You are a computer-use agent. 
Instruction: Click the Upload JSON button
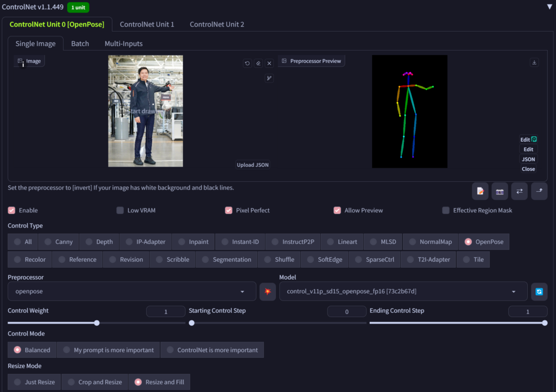252,165
